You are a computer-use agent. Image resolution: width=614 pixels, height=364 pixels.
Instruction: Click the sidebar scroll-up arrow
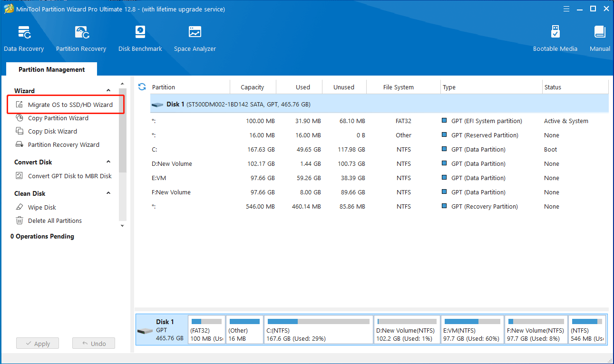tap(122, 84)
